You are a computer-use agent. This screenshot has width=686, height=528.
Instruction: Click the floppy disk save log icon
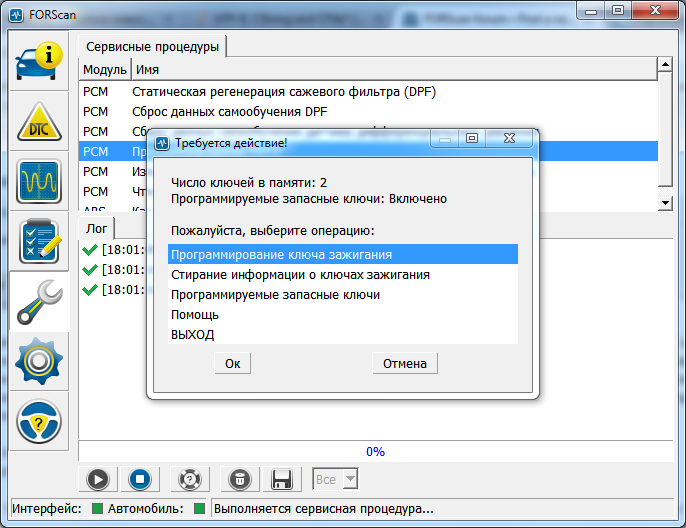click(x=281, y=479)
